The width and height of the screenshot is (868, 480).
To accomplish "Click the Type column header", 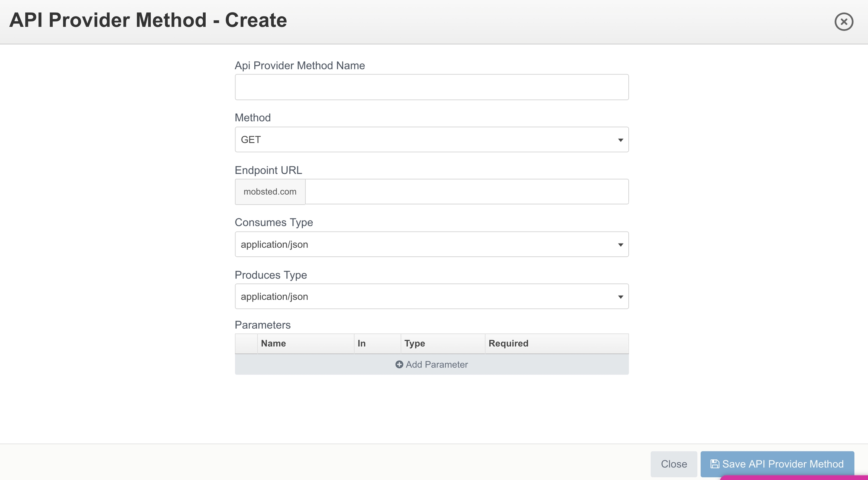I will tap(414, 343).
